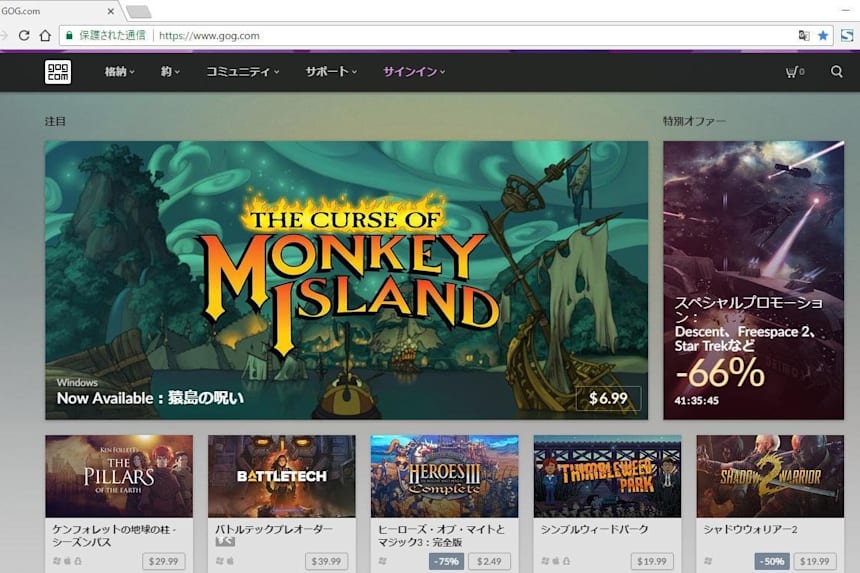Viewport: 860px width, 573px height.
Task: Click the translate page icon in address bar
Action: 804,36
